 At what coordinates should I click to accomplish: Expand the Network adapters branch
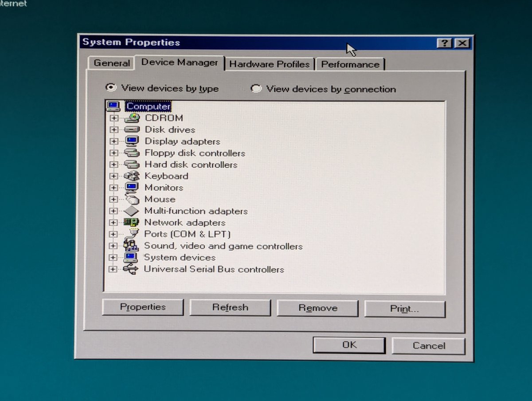click(x=113, y=223)
